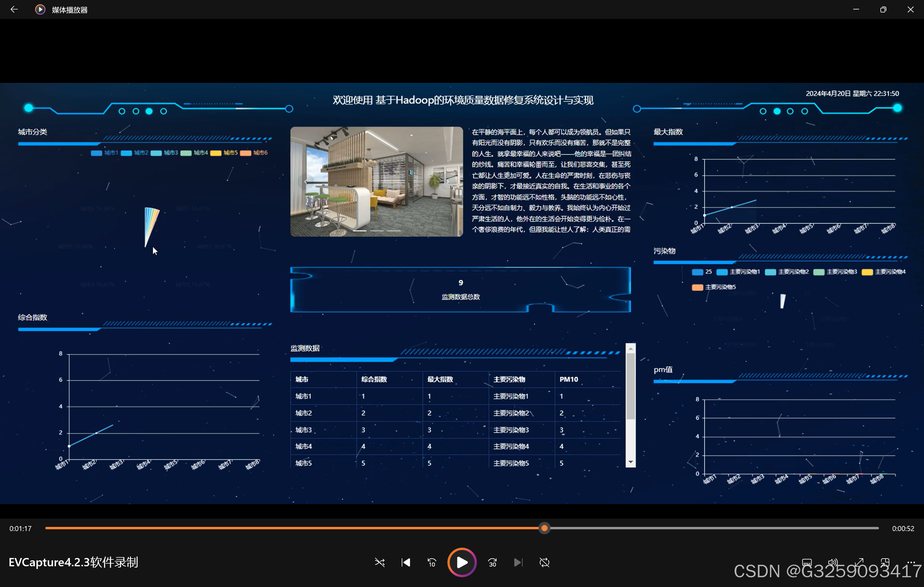The height and width of the screenshot is (587, 924).
Task: Click the media player app icon
Action: point(40,9)
